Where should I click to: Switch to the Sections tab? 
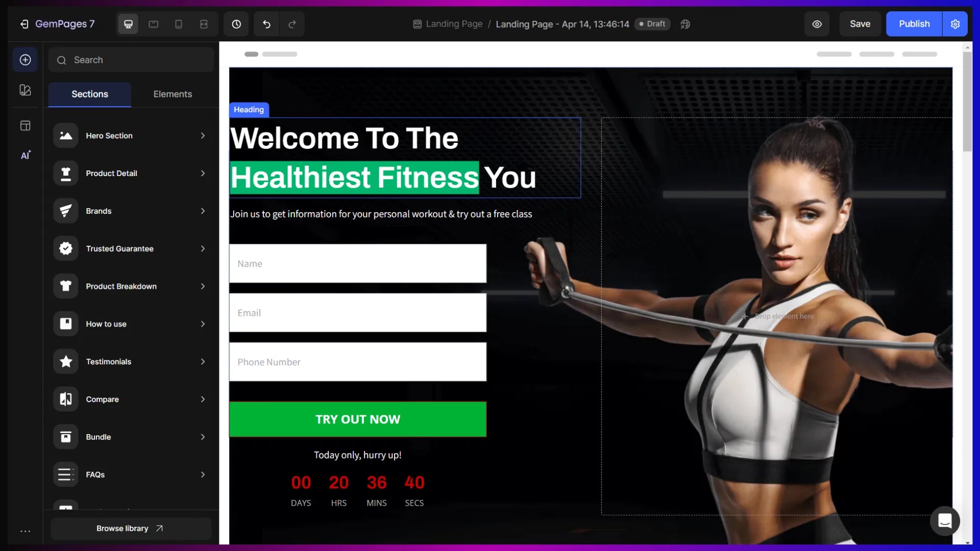coord(89,93)
